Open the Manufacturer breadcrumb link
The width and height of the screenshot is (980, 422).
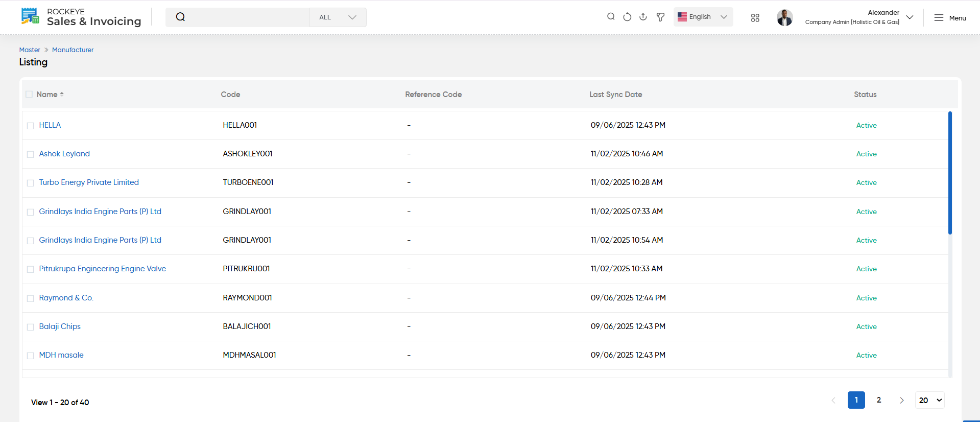click(73, 50)
